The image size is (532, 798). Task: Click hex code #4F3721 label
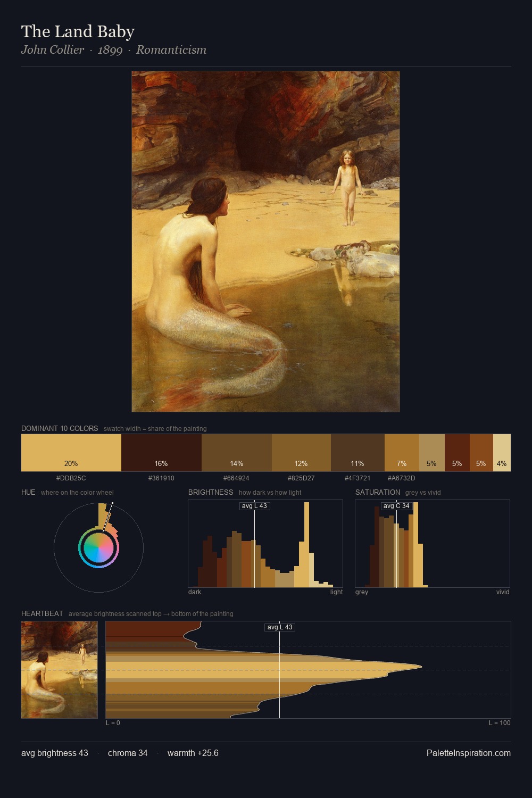358,478
